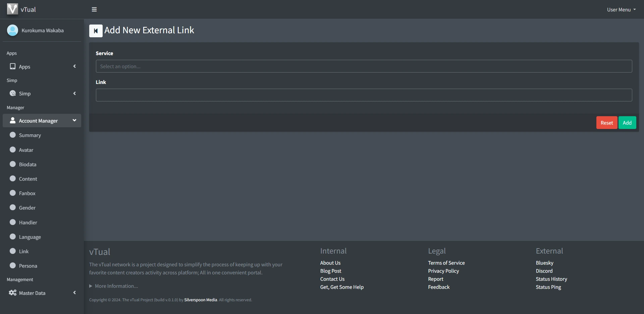Focus the Link text input field
The height and width of the screenshot is (314, 644).
tap(364, 95)
